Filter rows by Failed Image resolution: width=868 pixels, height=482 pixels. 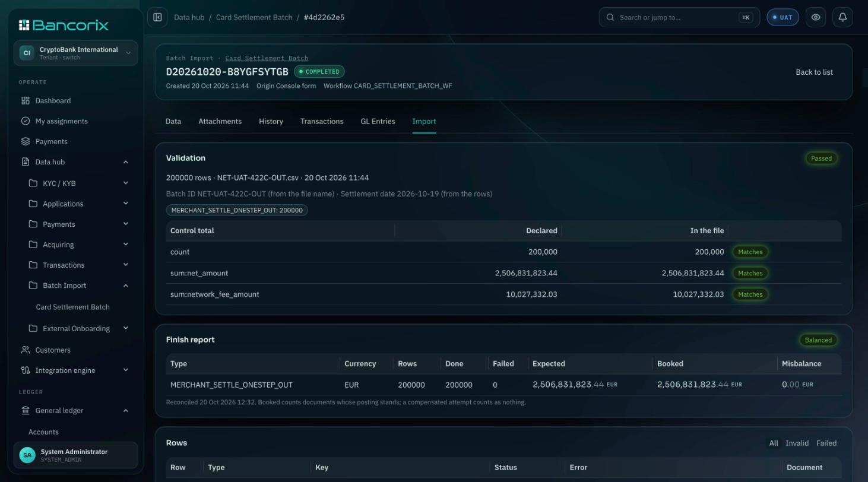[x=826, y=443]
